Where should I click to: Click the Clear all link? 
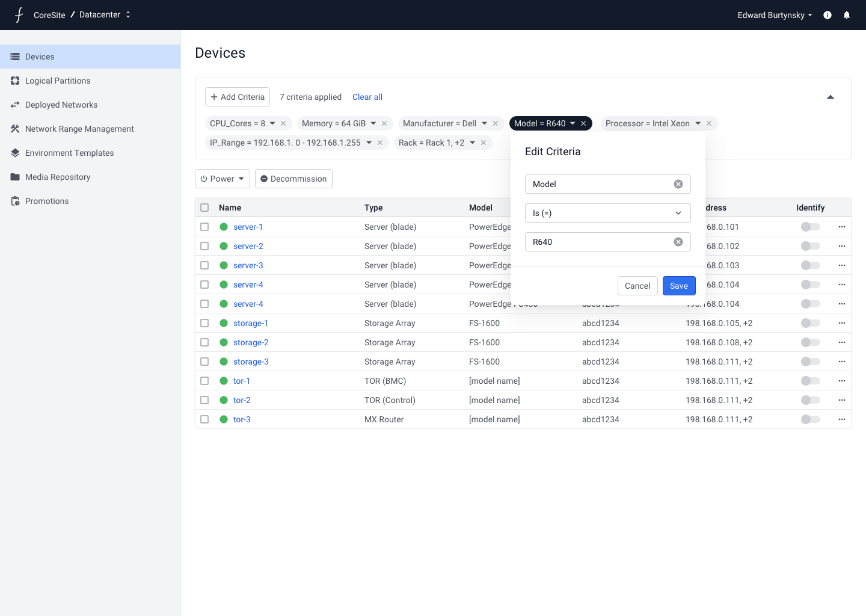pyautogui.click(x=367, y=97)
